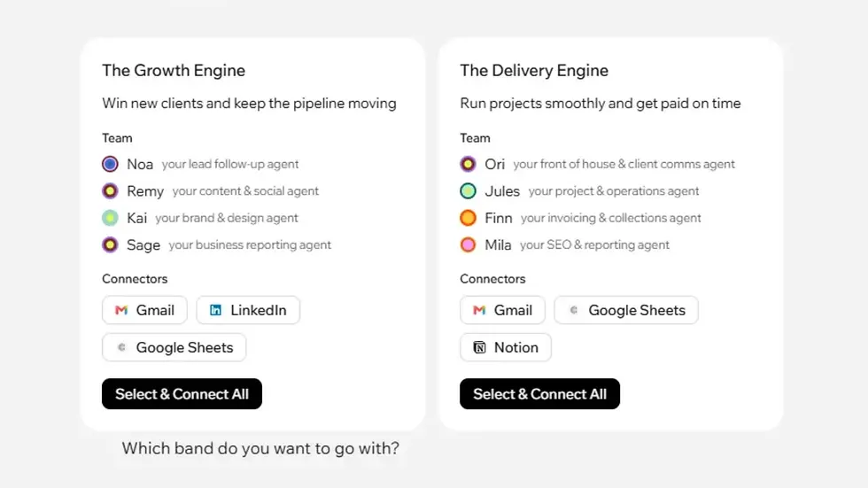The height and width of the screenshot is (488, 868).
Task: Click the name 'Finn'
Action: pyautogui.click(x=498, y=218)
